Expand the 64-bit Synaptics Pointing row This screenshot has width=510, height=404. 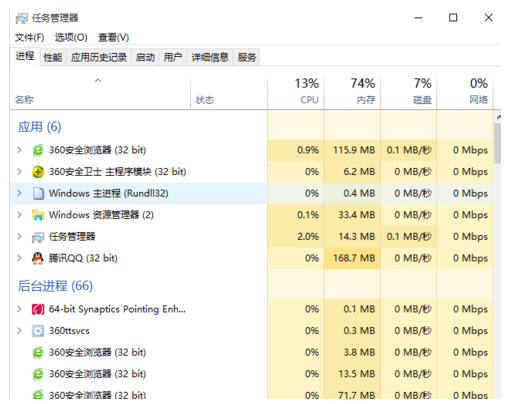19,309
